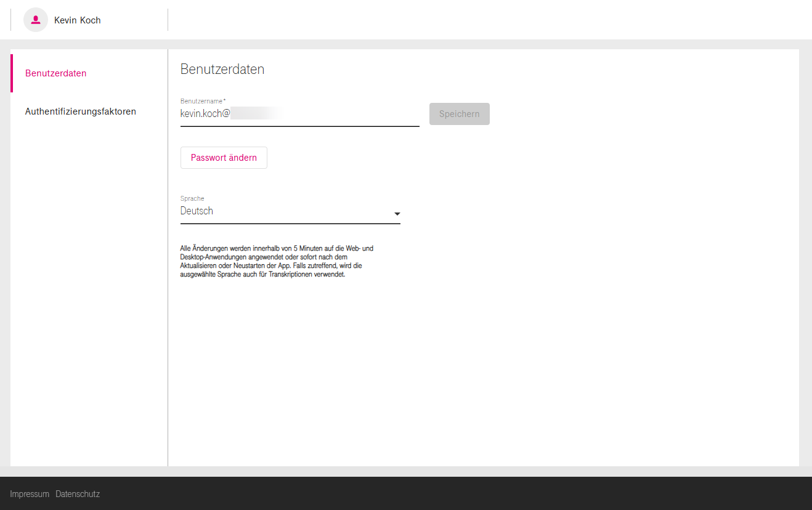Click the Benutzerdaten page heading
Viewport: 812px width, 510px height.
pos(222,70)
